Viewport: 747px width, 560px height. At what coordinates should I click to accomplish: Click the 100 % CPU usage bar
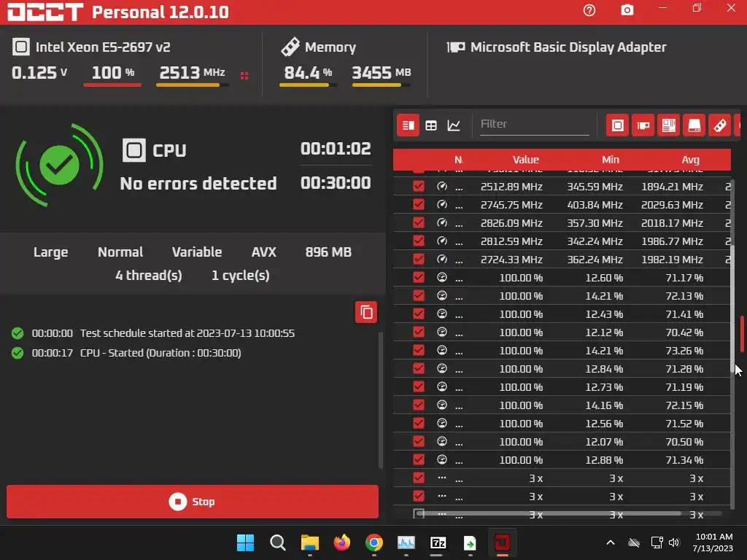(112, 85)
